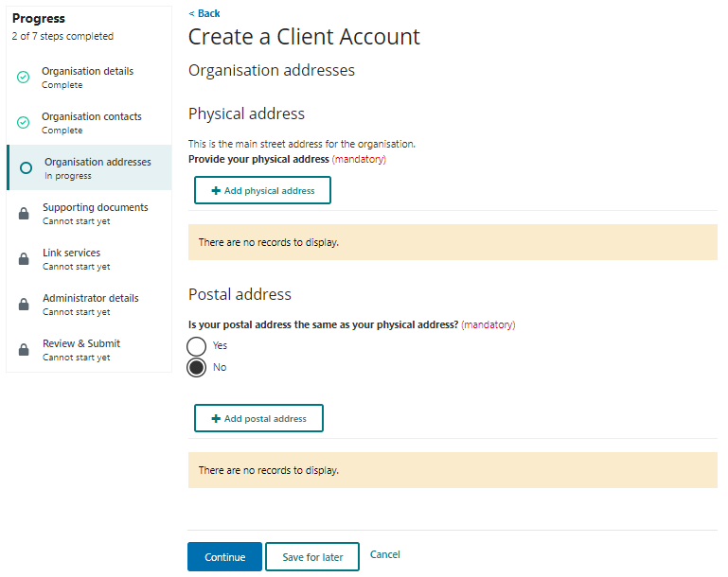This screenshot has height=577, width=728.
Task: Select No for same postal address
Action: pos(197,367)
